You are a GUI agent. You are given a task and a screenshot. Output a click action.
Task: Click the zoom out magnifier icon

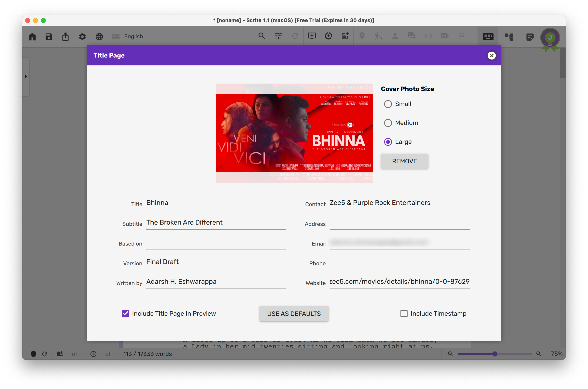pos(450,354)
